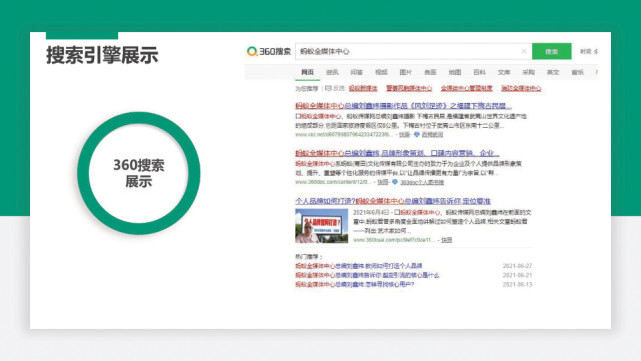Screen dimensions: 641x361
Task: Select the 网页 tab
Action: coord(307,72)
